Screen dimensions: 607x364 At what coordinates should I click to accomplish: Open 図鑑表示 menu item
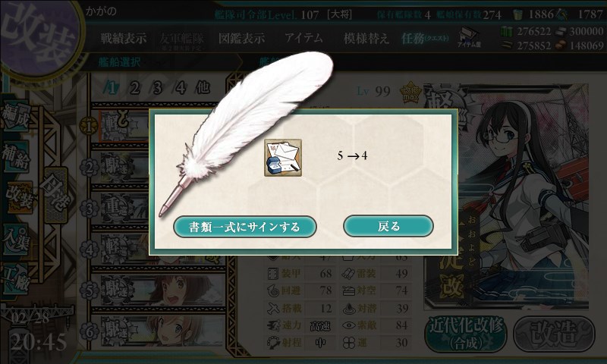[241, 38]
